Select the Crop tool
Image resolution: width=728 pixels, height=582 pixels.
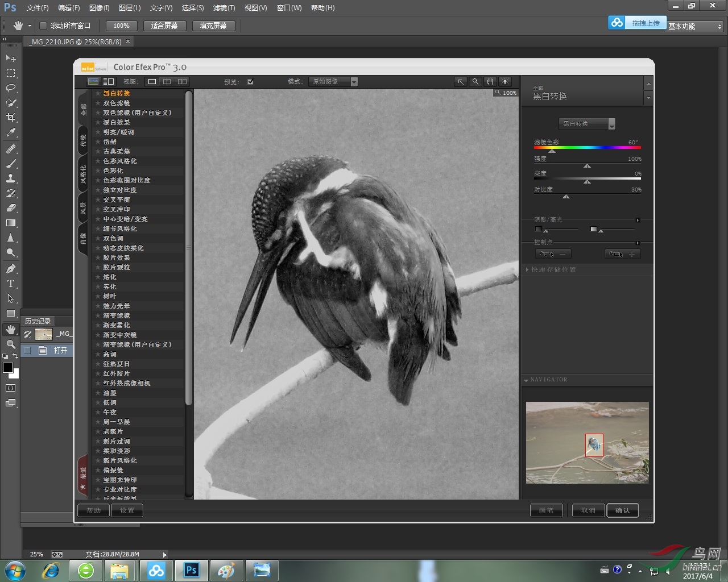(11, 118)
